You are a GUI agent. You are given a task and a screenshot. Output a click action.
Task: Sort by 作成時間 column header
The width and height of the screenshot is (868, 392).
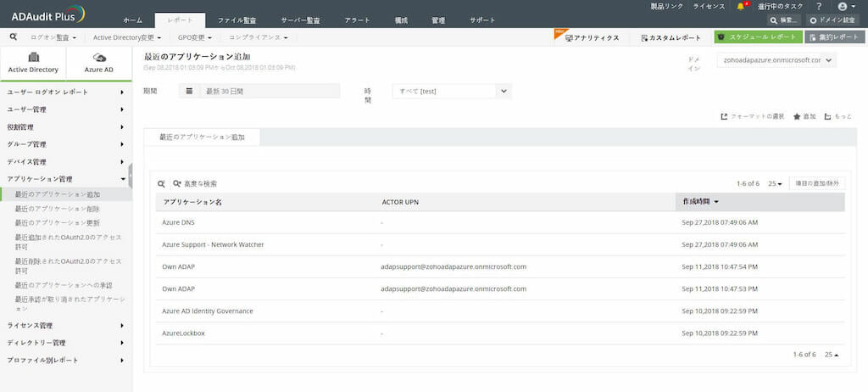pyautogui.click(x=760, y=202)
